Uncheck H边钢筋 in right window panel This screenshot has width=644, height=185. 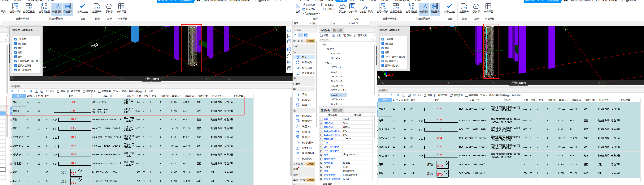click(383, 39)
